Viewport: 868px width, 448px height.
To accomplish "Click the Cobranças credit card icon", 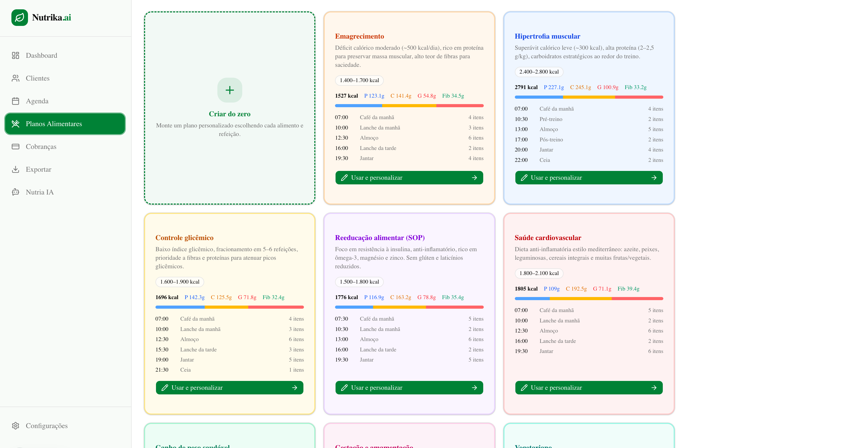I will (16, 147).
